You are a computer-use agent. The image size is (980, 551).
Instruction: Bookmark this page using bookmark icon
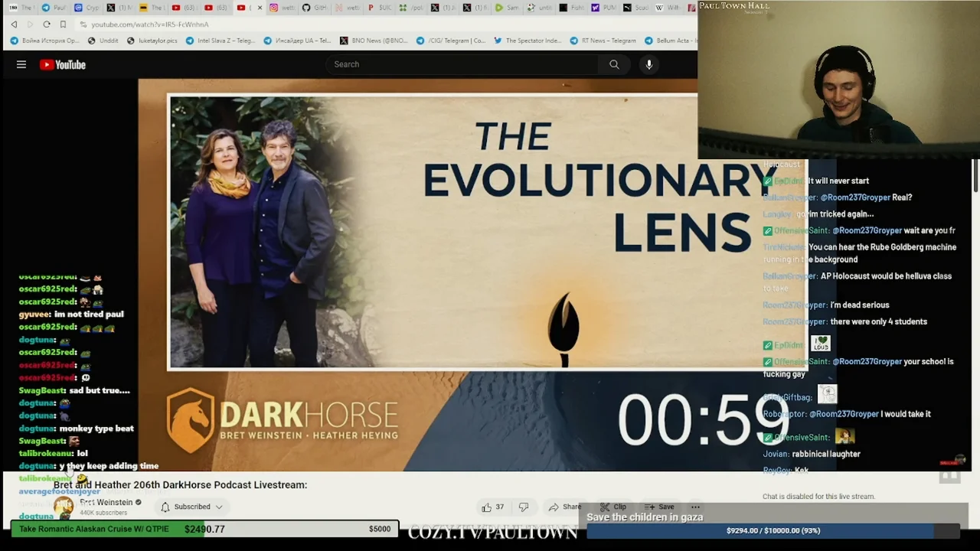[x=63, y=24]
